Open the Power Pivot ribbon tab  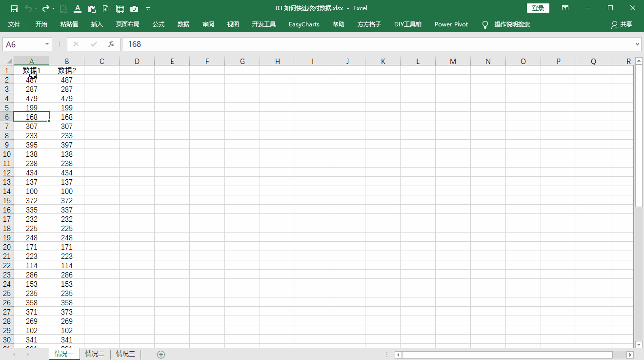pyautogui.click(x=451, y=24)
